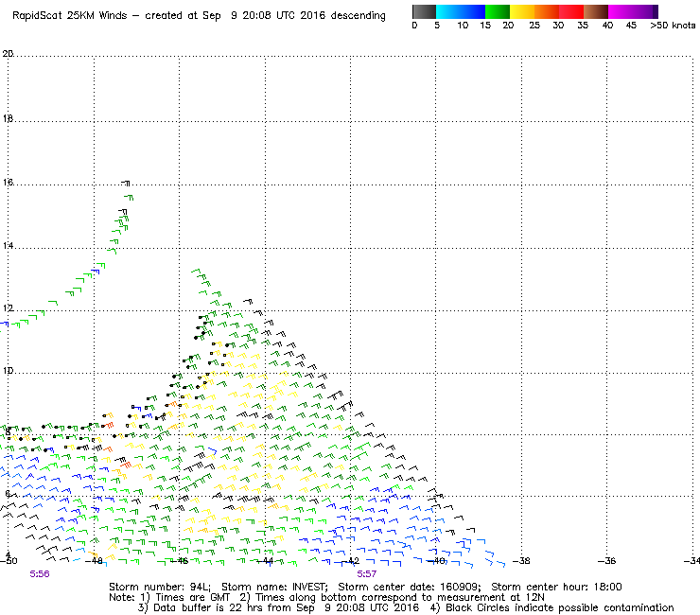Click the longitude label '-38'
This screenshot has width=700, height=615.
click(521, 560)
